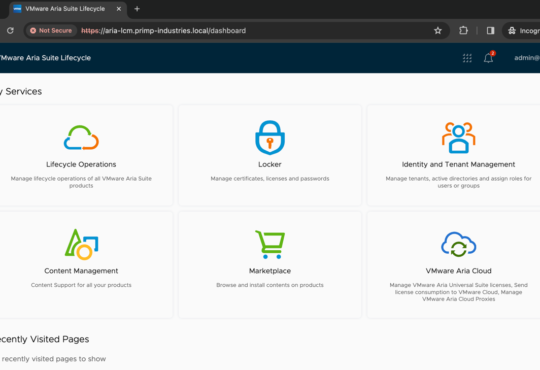Click the Identity and Tenant Management title
The width and height of the screenshot is (540, 370).
[x=458, y=164]
